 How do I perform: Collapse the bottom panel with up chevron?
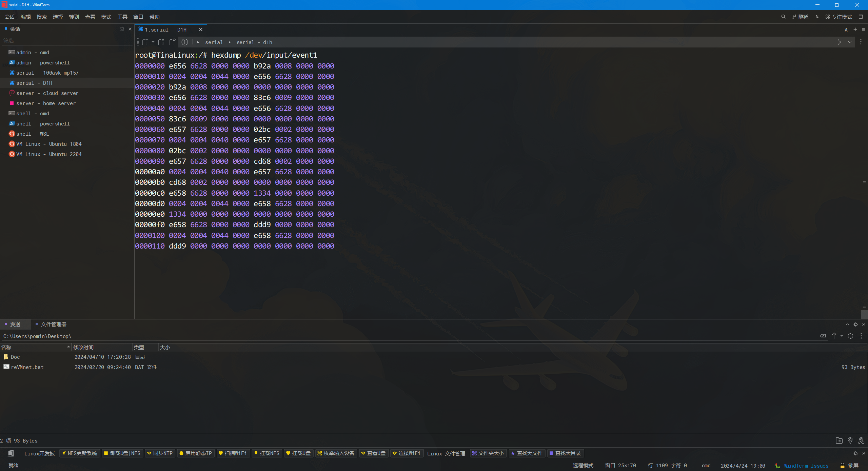pos(848,325)
